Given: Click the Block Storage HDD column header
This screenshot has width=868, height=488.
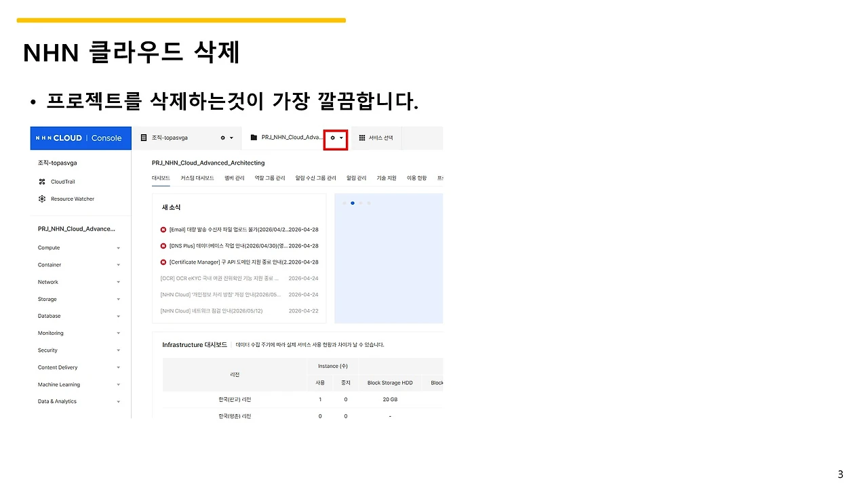Looking at the screenshot, I should (x=390, y=383).
